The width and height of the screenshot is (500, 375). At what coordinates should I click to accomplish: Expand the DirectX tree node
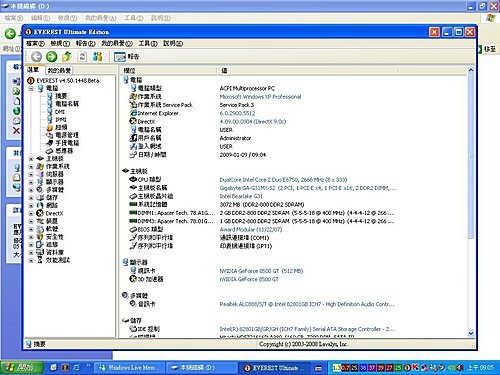click(x=31, y=213)
